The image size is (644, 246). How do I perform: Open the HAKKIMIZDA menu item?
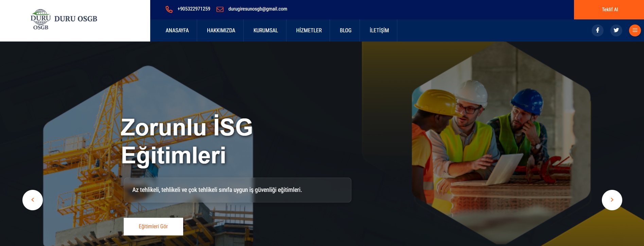click(x=221, y=31)
